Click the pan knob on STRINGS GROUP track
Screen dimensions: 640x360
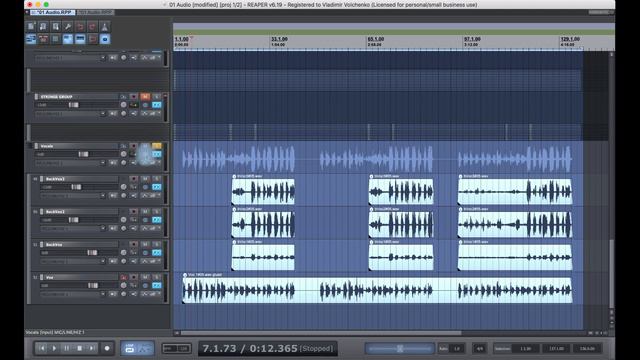(124, 105)
